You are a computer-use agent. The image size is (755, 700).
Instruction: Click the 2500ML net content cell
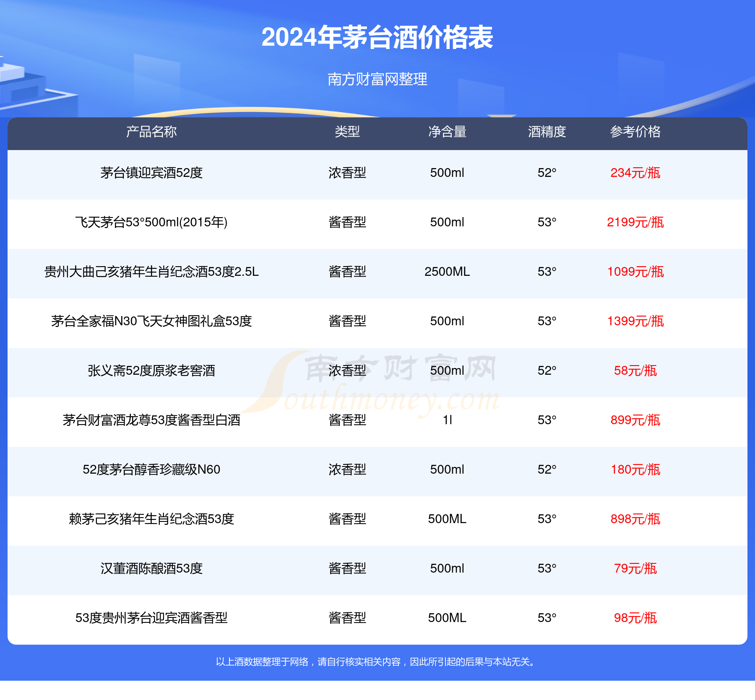447,272
